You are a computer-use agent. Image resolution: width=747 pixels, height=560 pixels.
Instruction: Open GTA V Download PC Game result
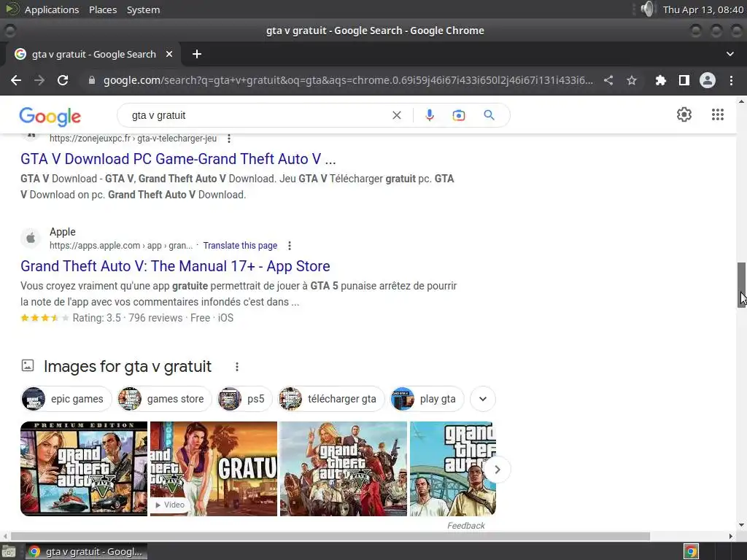[178, 159]
